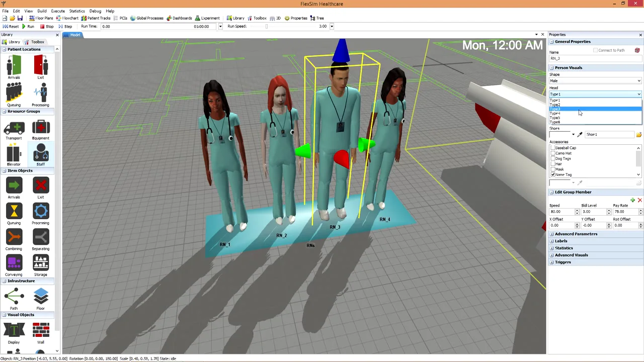Choose Type5 in Head list
The image size is (644, 362).
[x=595, y=118]
